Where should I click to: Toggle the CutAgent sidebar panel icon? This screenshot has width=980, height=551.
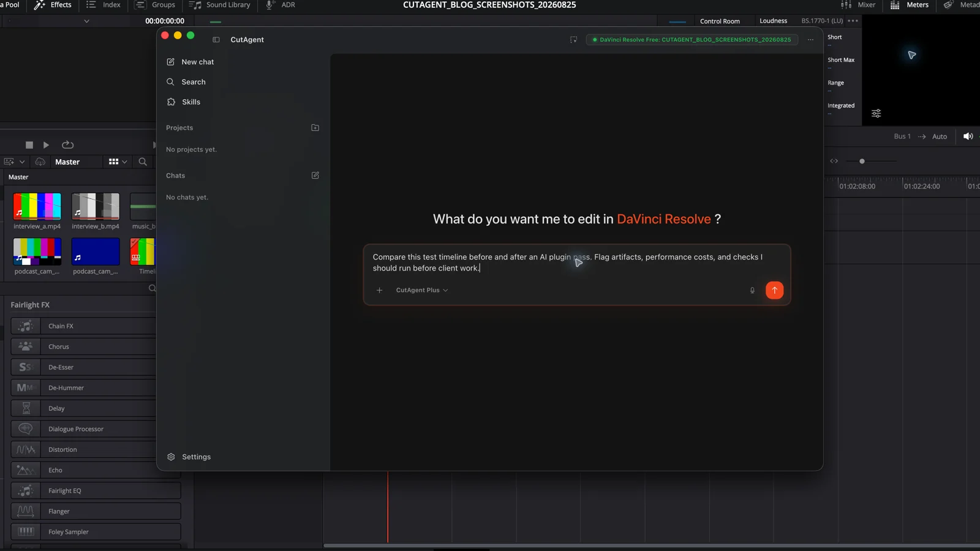point(216,40)
